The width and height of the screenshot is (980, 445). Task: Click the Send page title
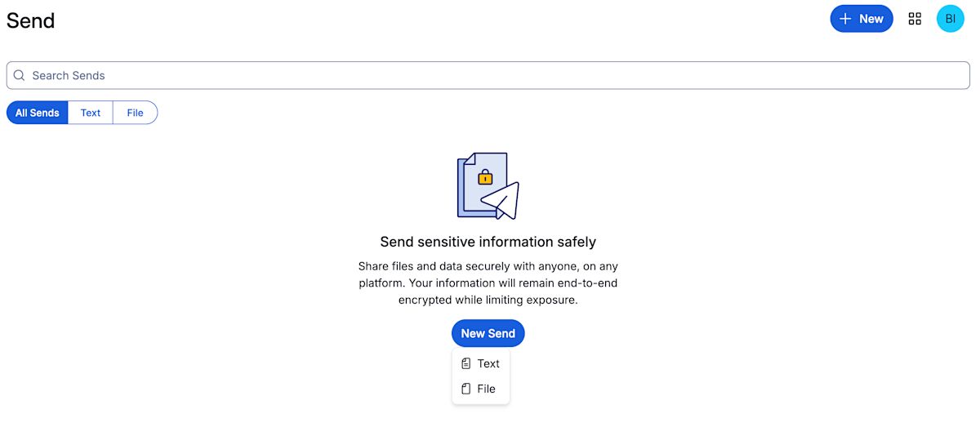tap(31, 20)
